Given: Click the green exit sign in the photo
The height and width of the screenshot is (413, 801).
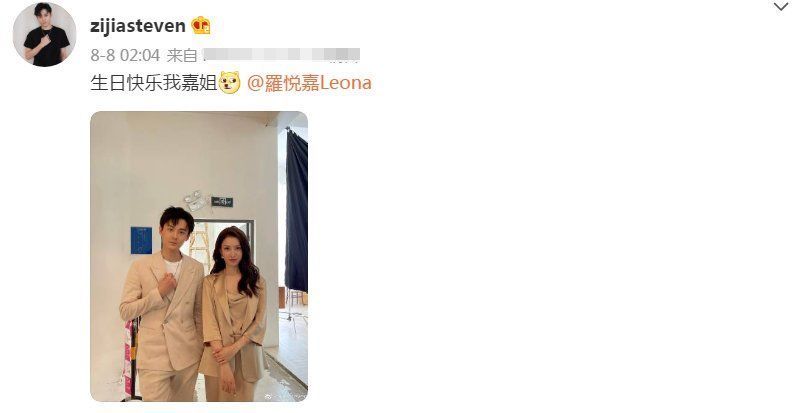Looking at the screenshot, I should (222, 202).
